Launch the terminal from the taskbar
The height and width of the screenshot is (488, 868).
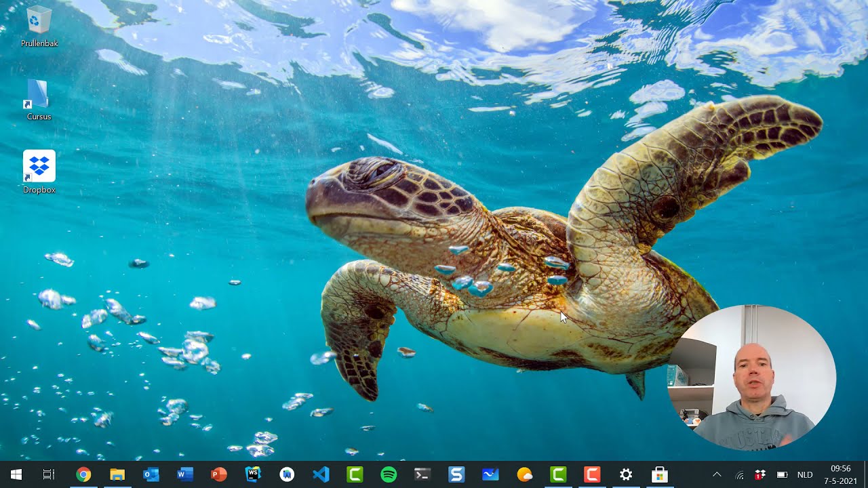click(422, 474)
